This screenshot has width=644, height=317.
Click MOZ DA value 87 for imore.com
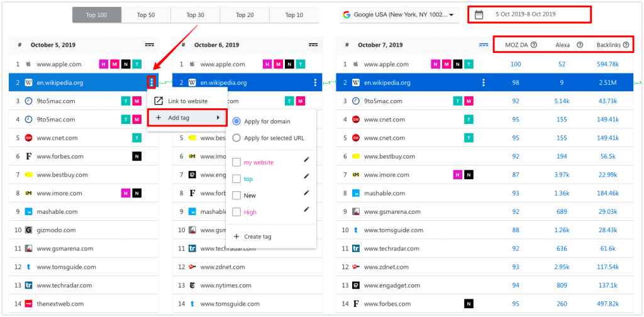pos(516,175)
